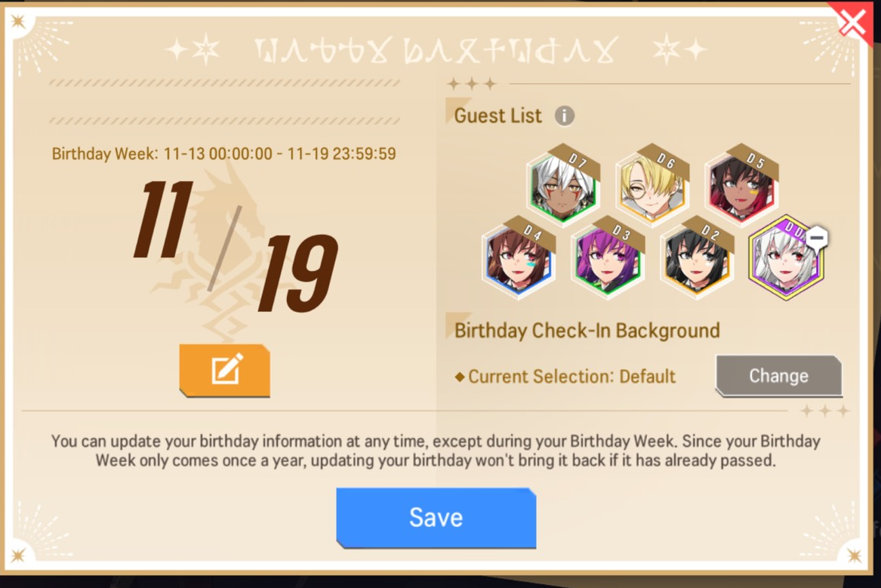Select the D7 white-haired guest avatar
Screen dimensions: 881x588
[x=563, y=185]
